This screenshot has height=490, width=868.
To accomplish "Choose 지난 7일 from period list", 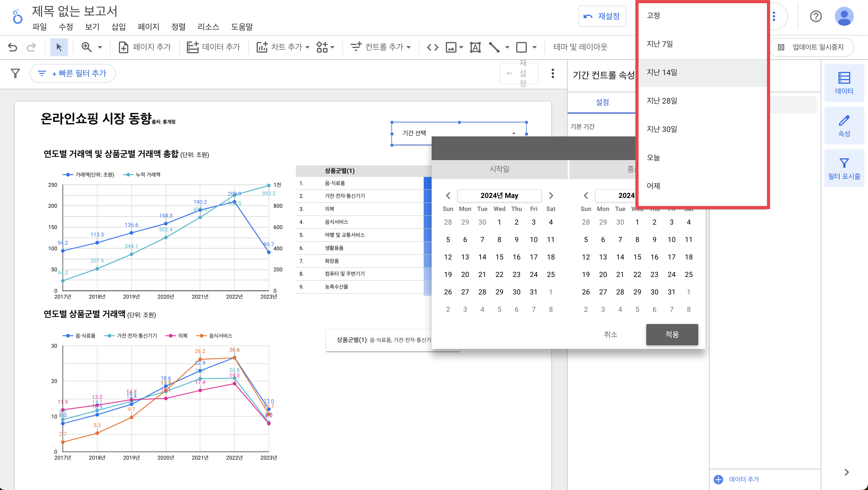I will point(660,44).
